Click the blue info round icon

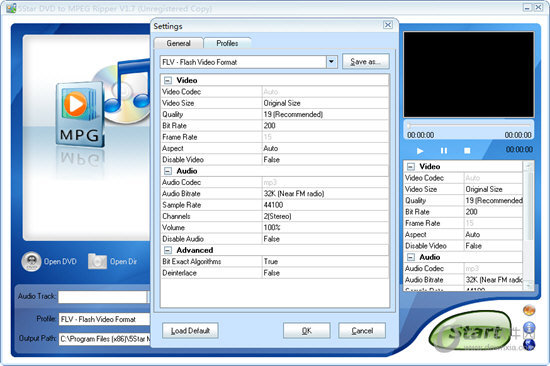click(x=529, y=328)
